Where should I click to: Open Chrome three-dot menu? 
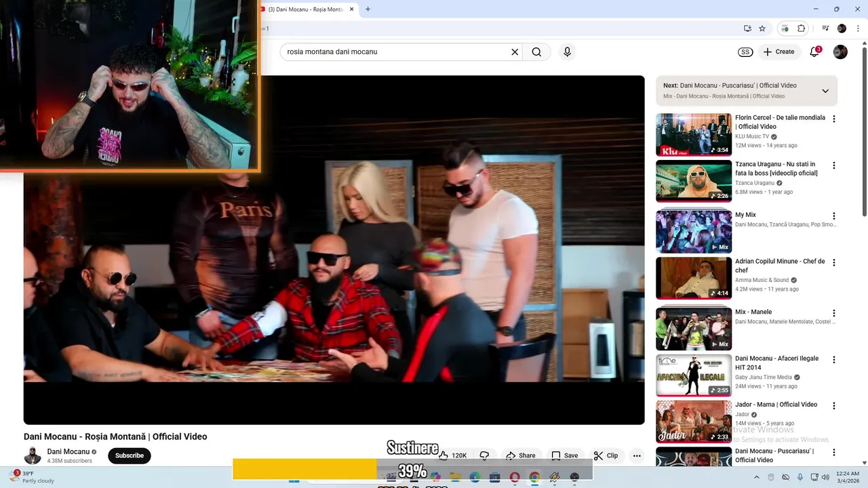point(858,28)
